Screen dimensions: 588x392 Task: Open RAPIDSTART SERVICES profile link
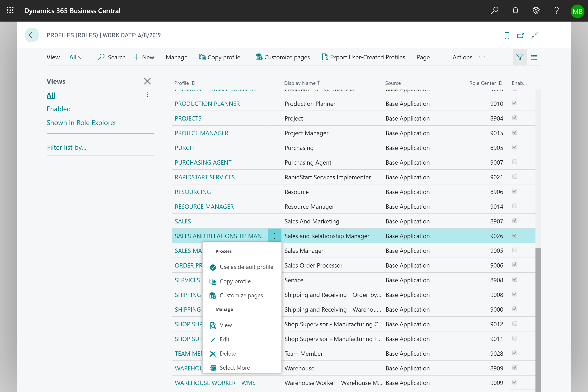204,177
